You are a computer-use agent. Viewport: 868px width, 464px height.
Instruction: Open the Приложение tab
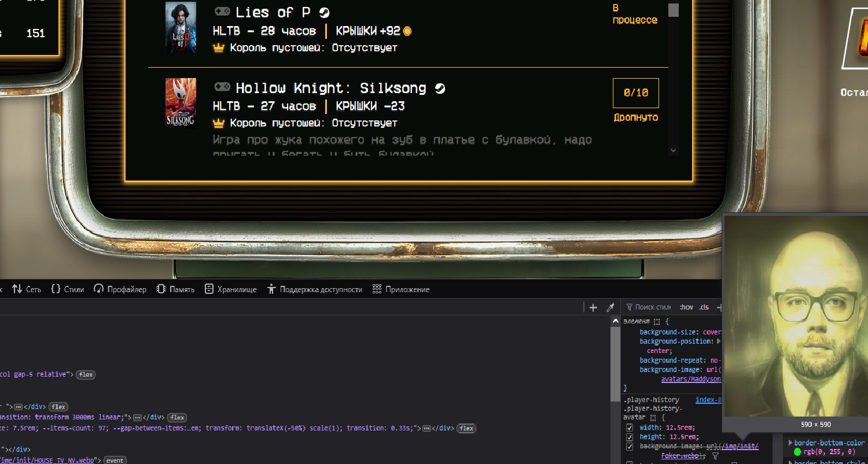click(401, 289)
